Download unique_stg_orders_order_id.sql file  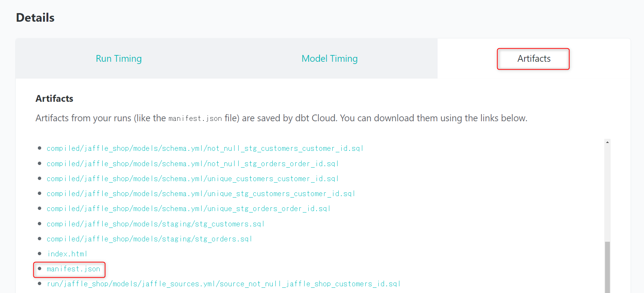tap(188, 209)
